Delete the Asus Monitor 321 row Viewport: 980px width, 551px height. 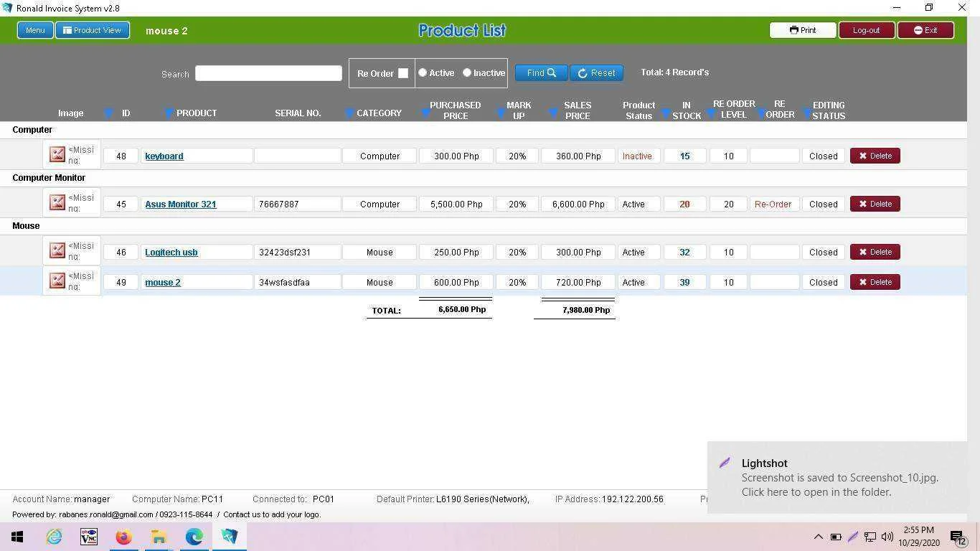click(875, 204)
